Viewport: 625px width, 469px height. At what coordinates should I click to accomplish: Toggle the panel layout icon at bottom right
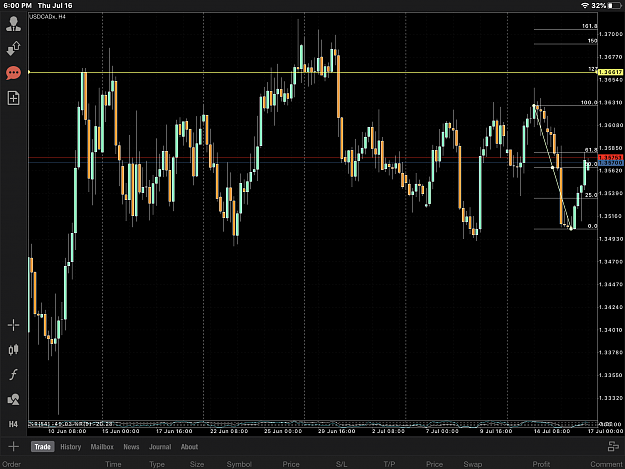point(613,447)
